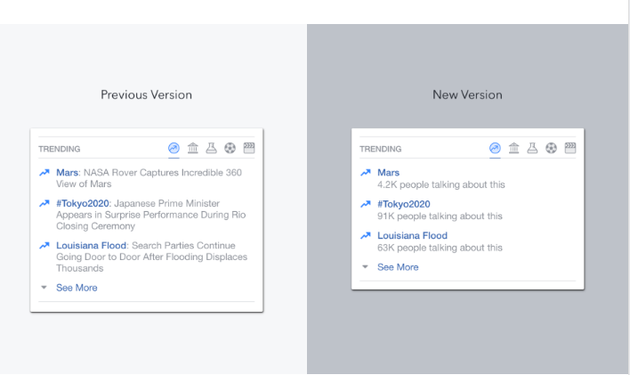Image resolution: width=630 pixels, height=375 pixels.
Task: Open entertainment clapperboard icon in New Version
Action: click(x=570, y=148)
